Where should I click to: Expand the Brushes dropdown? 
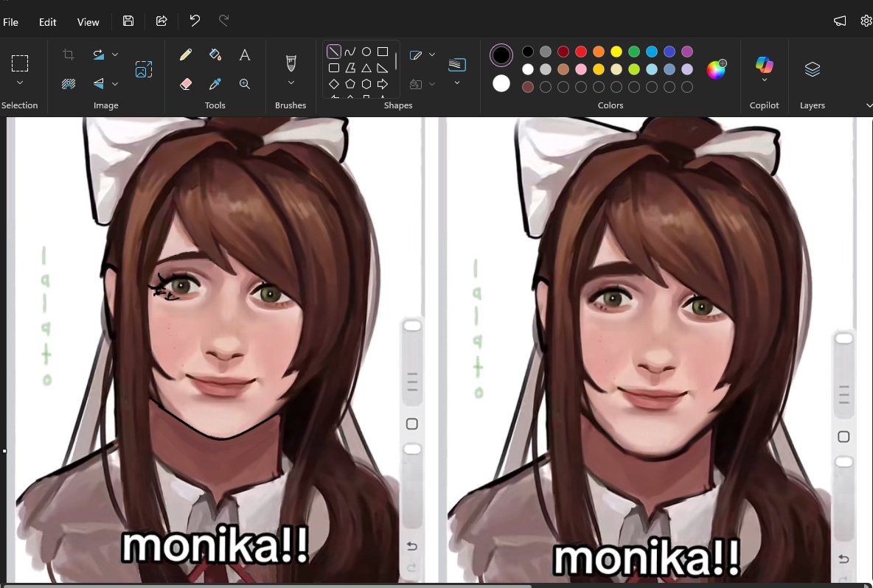click(291, 83)
